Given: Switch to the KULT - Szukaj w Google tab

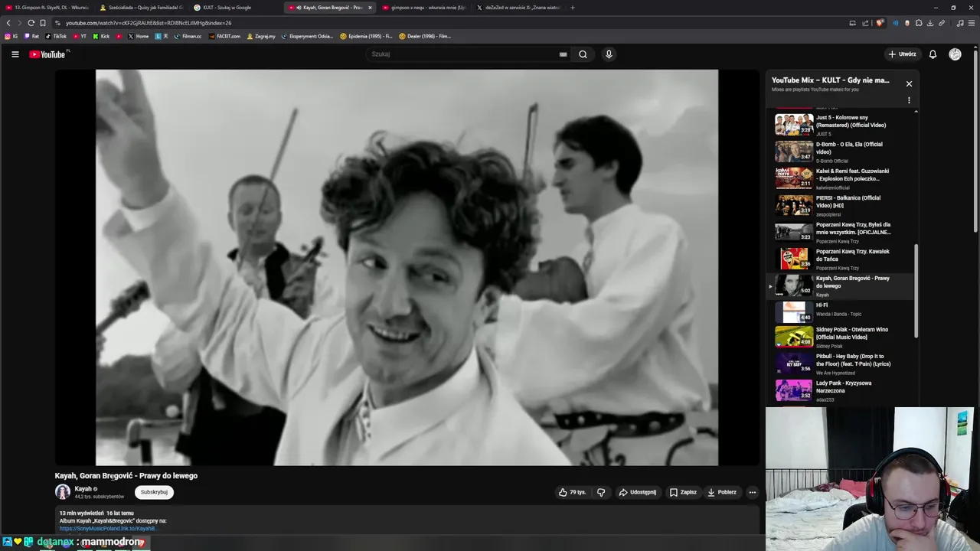Looking at the screenshot, I should [235, 8].
